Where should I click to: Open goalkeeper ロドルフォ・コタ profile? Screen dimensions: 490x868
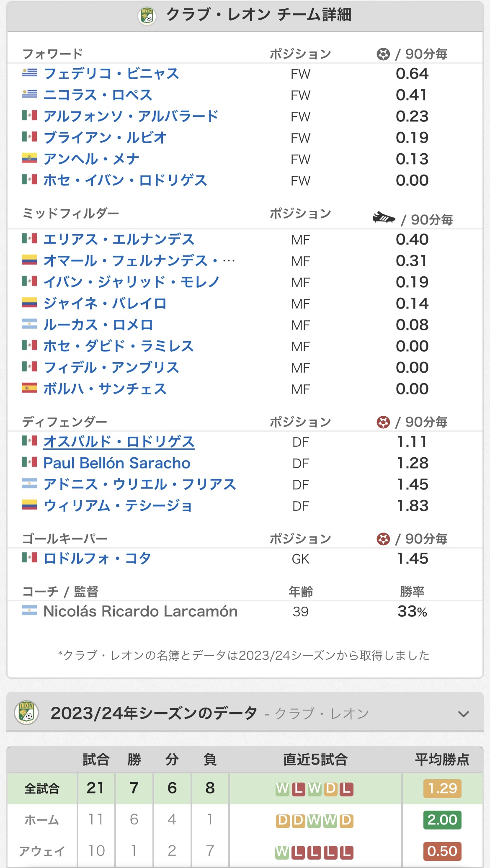[97, 559]
